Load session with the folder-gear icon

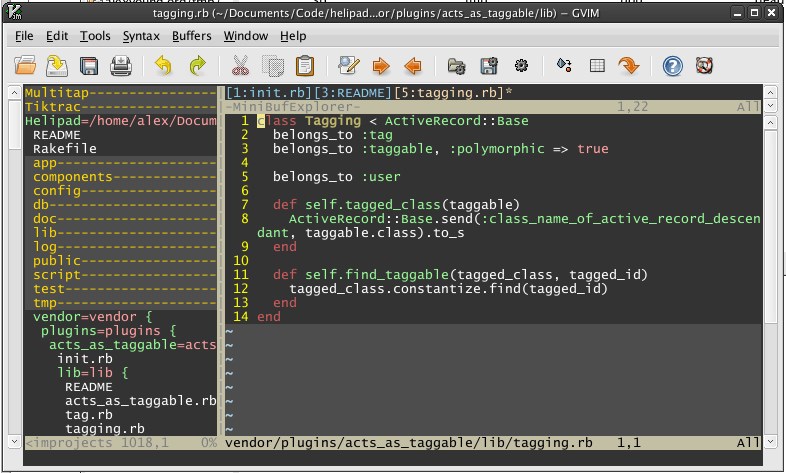click(x=456, y=66)
